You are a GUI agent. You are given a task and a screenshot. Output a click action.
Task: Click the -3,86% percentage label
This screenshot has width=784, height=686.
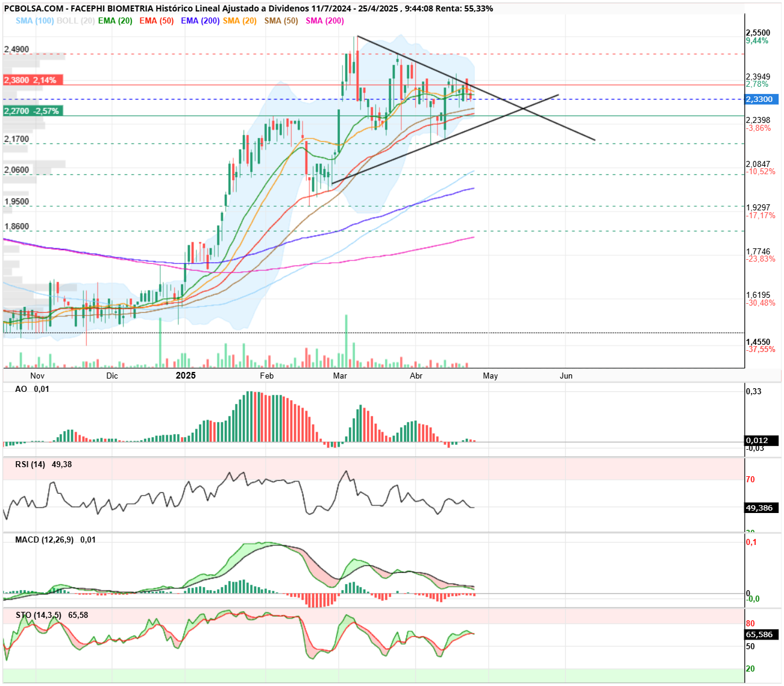(x=759, y=128)
